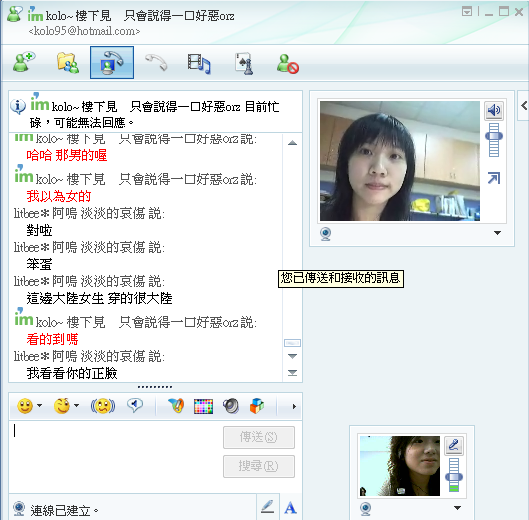This screenshot has height=520, width=529.
Task: Click the 搜尋(R) search button
Action: [259, 466]
